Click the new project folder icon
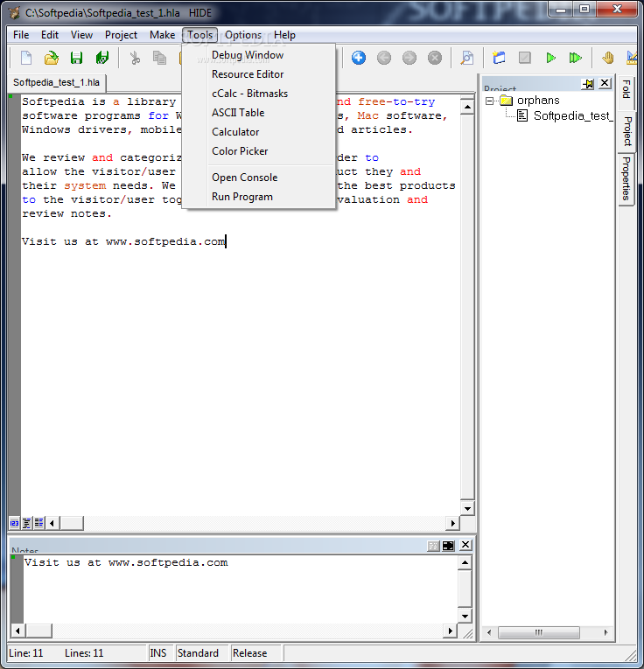Viewport: 644px width, 669px height. [499, 58]
